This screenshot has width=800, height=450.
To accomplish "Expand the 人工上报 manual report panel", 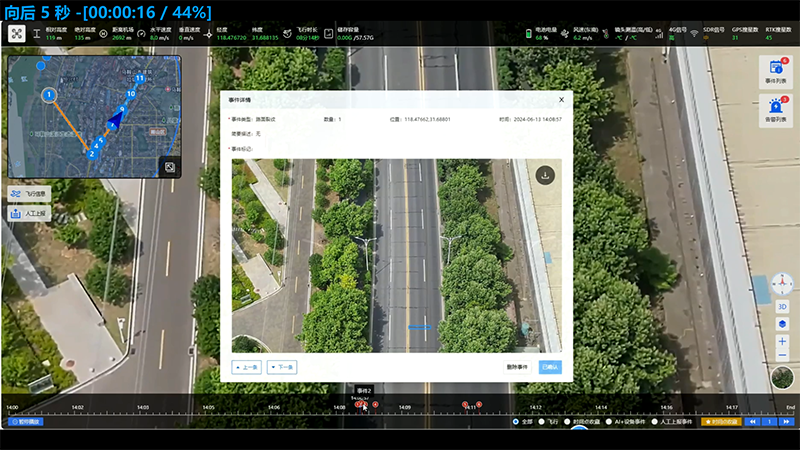I will [29, 213].
